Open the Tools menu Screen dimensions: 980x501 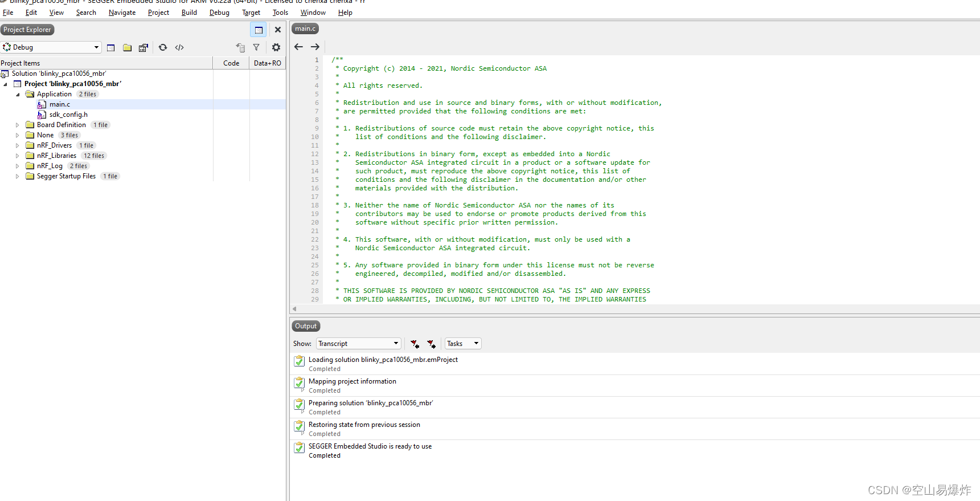click(280, 13)
